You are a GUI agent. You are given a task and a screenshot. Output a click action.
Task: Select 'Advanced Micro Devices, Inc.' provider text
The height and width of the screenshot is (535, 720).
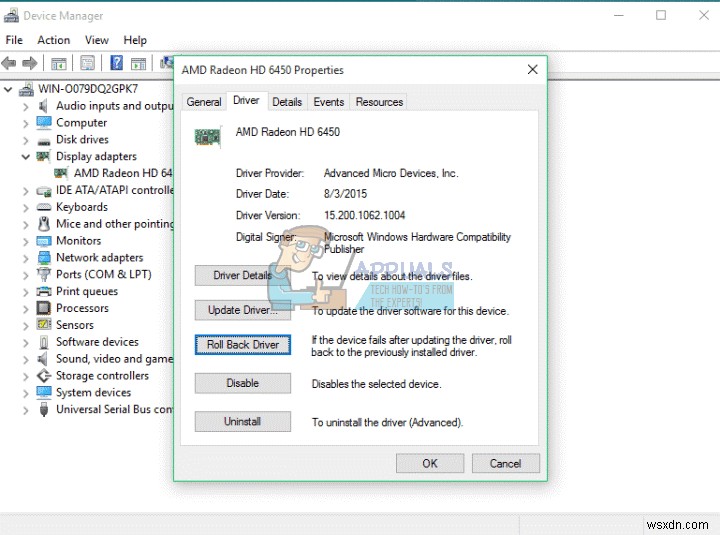391,173
